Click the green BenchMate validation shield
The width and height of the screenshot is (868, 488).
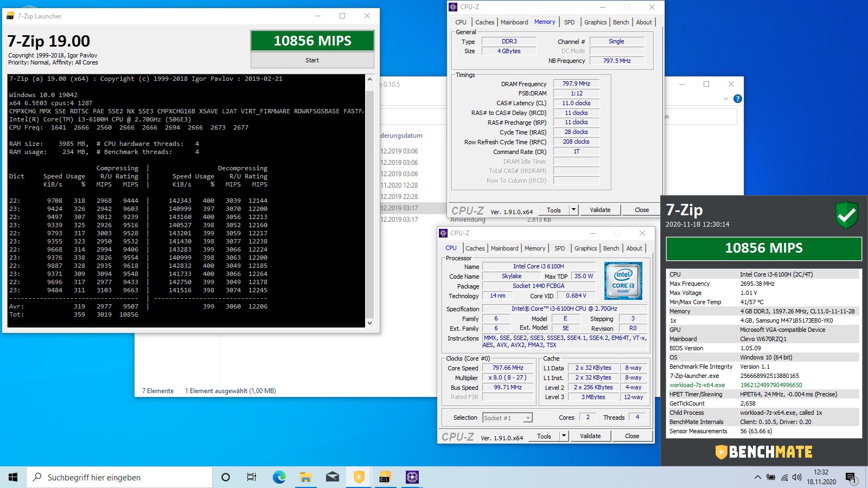(846, 215)
